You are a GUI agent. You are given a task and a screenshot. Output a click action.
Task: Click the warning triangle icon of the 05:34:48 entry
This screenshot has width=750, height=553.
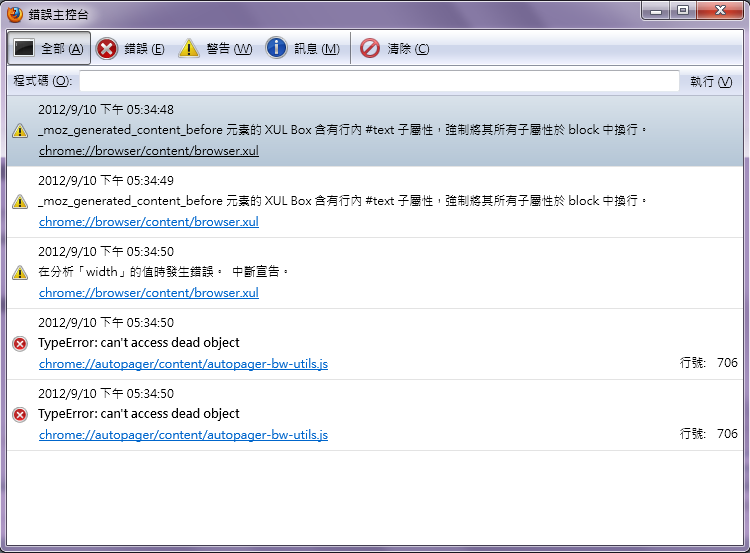pos(20,131)
